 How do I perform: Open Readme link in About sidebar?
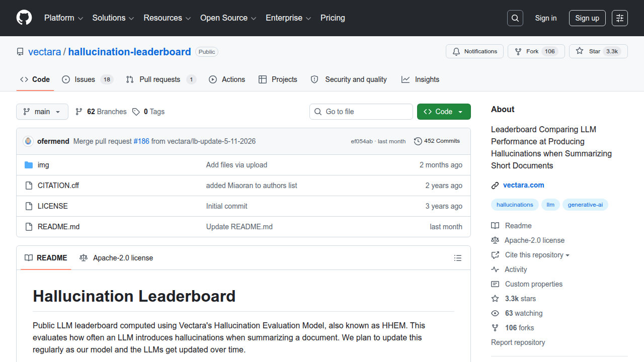tap(518, 226)
